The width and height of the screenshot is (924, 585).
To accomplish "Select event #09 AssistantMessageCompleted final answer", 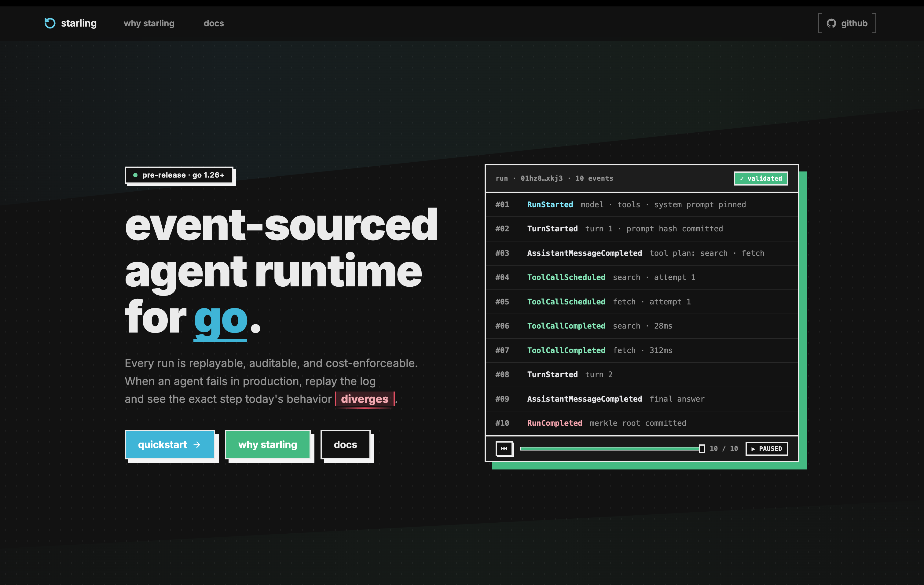I will (x=642, y=399).
